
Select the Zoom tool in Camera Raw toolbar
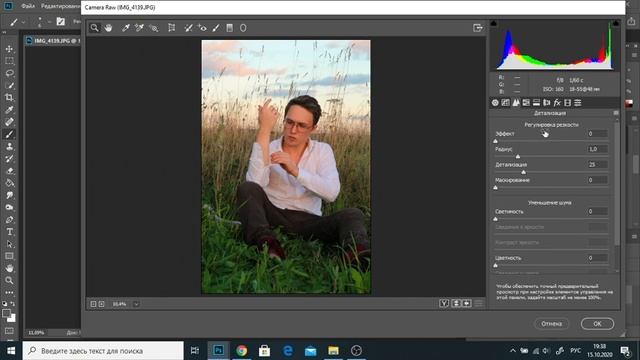(94, 28)
